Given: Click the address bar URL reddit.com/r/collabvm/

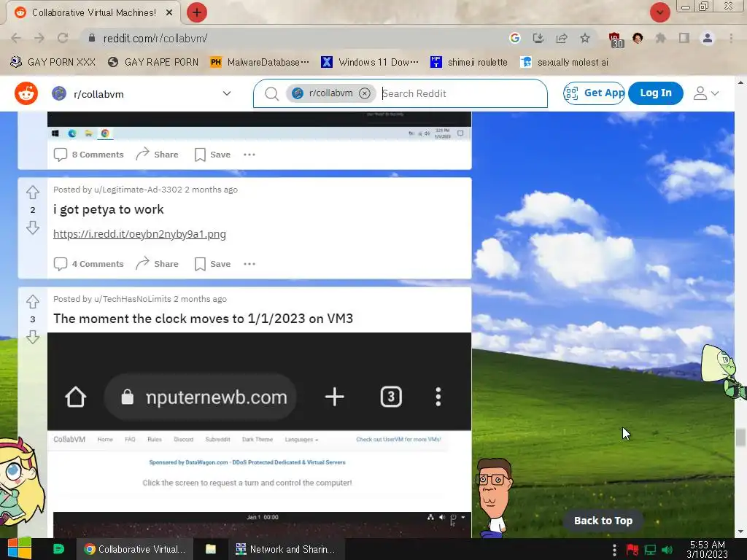Looking at the screenshot, I should [x=155, y=38].
